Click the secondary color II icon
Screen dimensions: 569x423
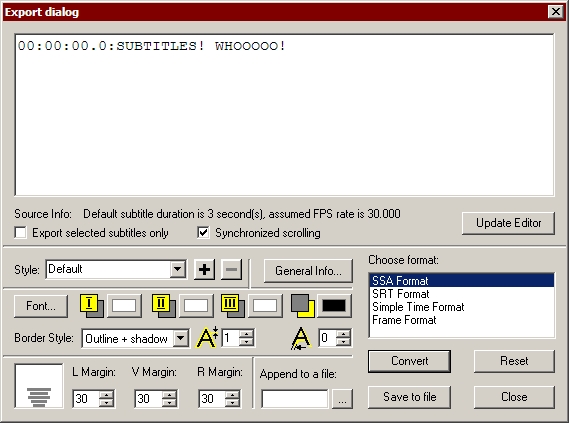tap(164, 306)
